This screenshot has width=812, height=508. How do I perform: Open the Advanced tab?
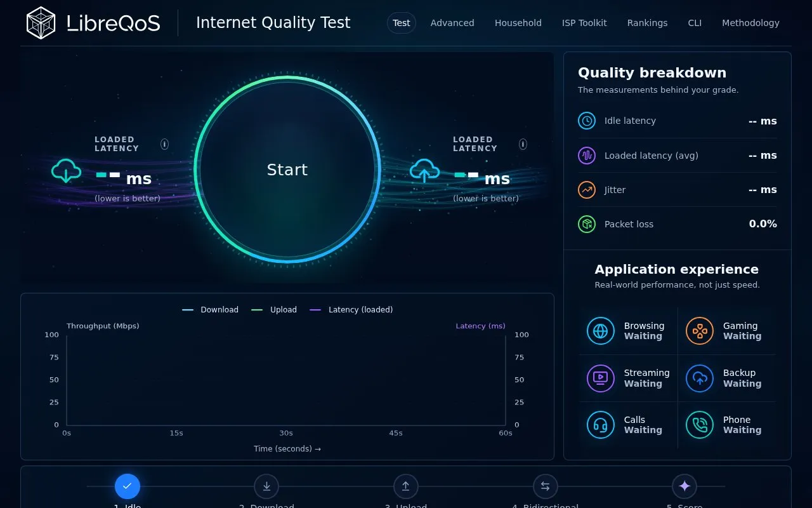tap(452, 23)
